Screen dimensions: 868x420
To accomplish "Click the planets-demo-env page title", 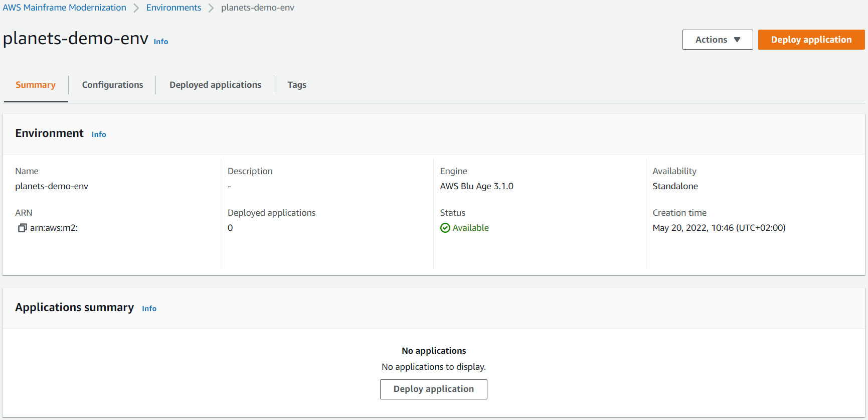I will [76, 39].
